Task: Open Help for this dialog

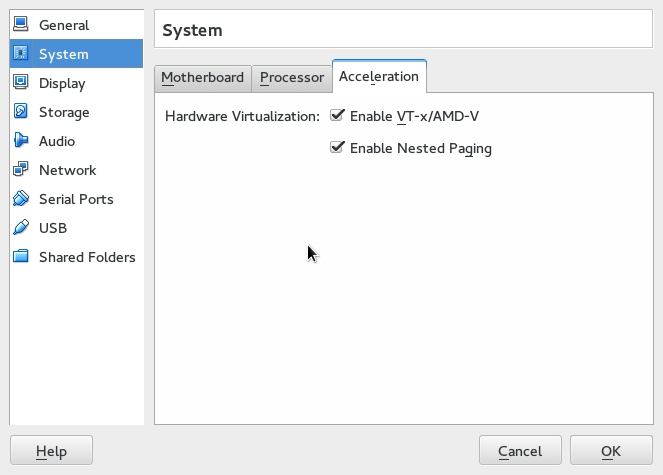Action: click(51, 451)
